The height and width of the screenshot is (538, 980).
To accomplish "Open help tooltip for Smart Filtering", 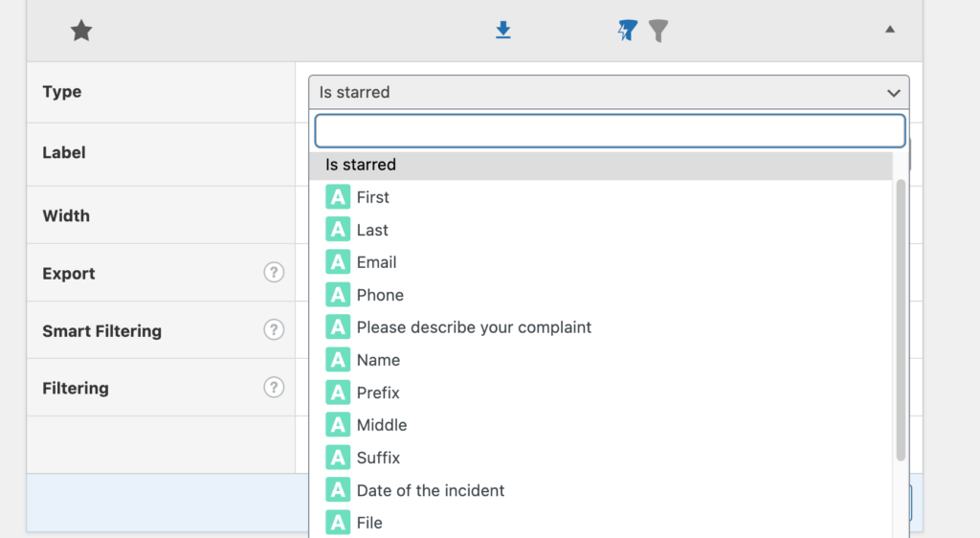I will point(274,330).
